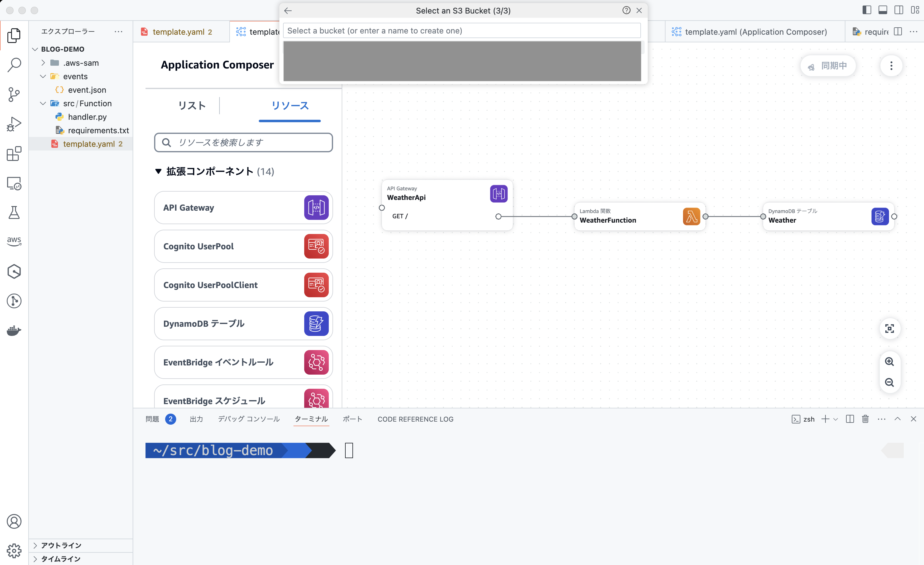Viewport: 924px width, 565px height.
Task: Toggle the secondary side bar
Action: click(899, 10)
